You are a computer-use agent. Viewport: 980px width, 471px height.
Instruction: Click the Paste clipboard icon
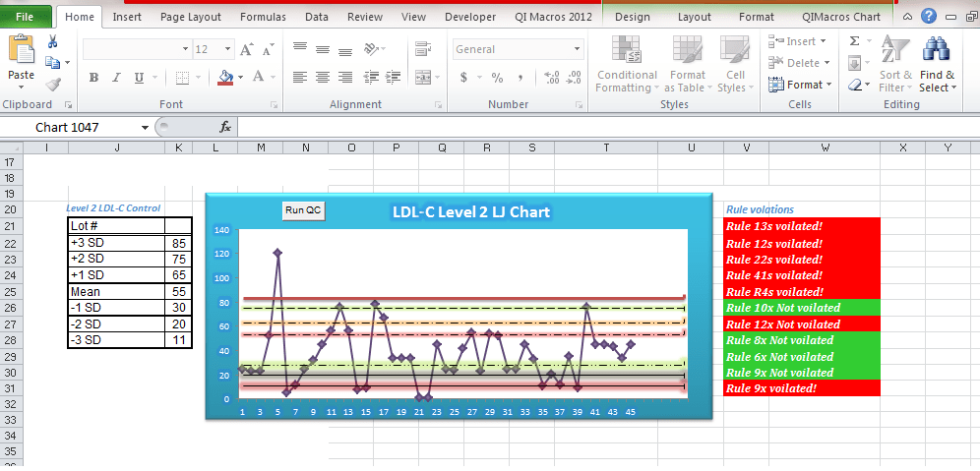21,51
